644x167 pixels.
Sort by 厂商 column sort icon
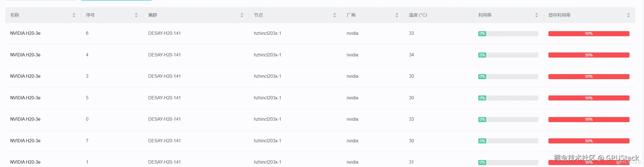397,15
